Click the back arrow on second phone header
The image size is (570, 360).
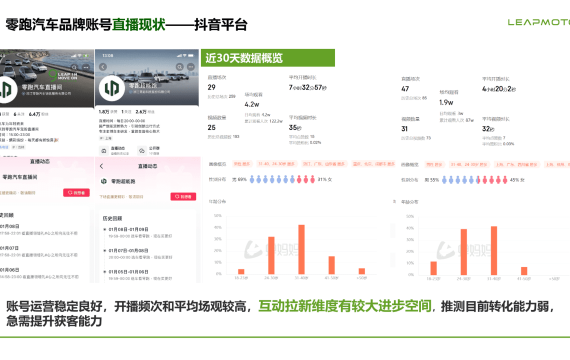103,67
